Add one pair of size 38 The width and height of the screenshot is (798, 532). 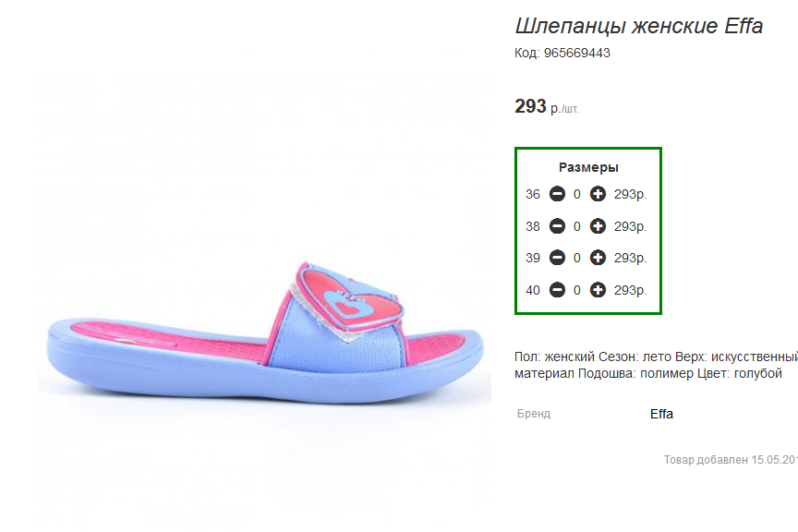point(598,226)
